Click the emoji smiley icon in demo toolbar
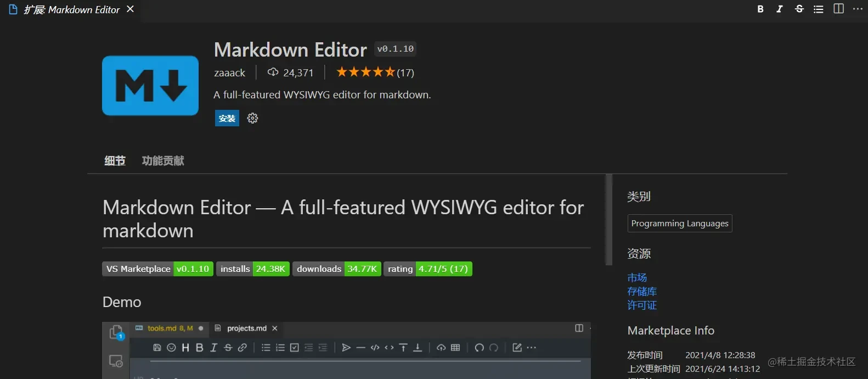868x379 pixels. (x=171, y=348)
